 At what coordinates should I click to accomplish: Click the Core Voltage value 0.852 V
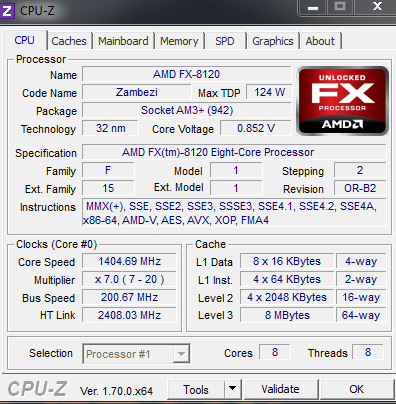click(x=256, y=128)
